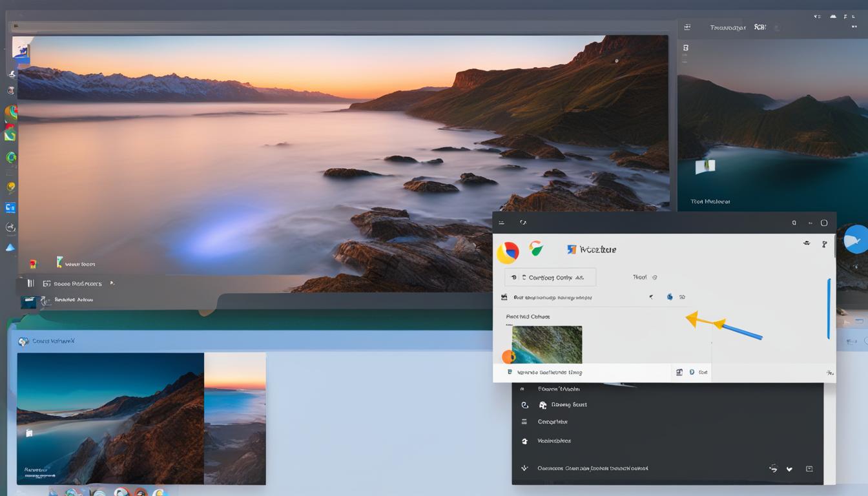
Task: Expand the small arrow beside the overlay row label
Action: [112, 283]
